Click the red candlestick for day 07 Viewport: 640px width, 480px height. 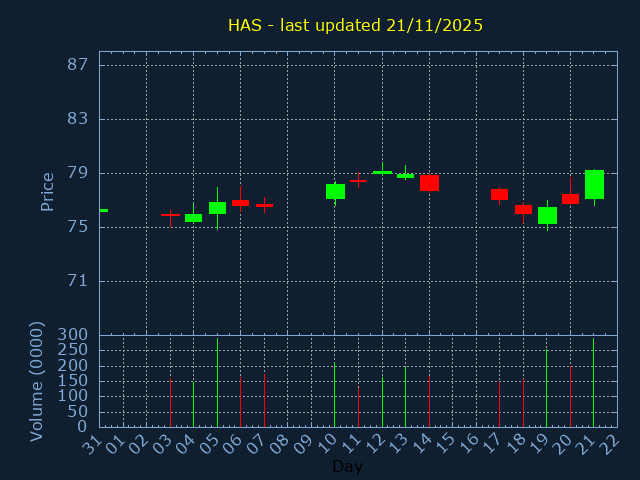(264, 205)
